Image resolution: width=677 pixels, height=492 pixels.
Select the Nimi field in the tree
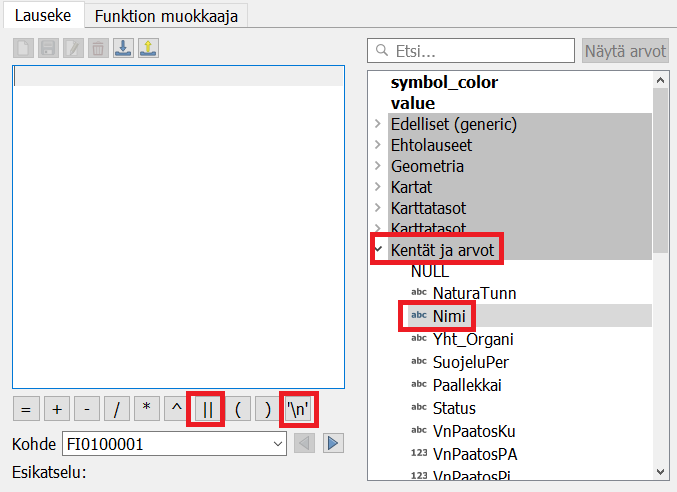(449, 316)
